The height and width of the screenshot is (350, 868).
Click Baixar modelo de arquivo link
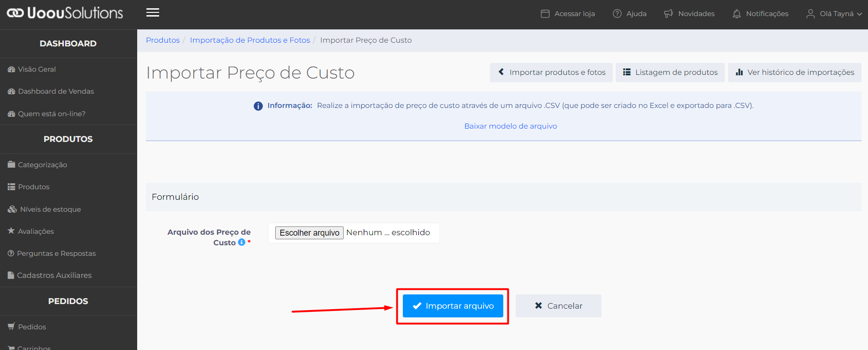point(511,126)
